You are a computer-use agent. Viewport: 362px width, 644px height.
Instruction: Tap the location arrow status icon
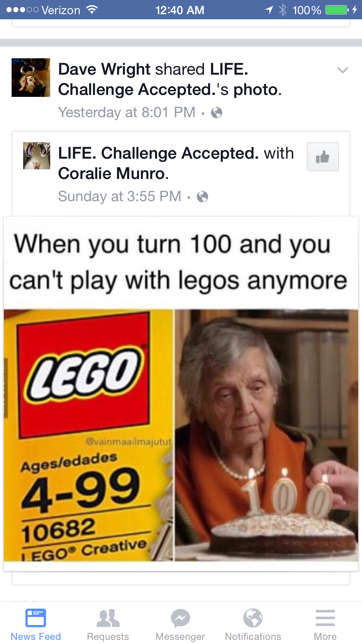tap(269, 10)
